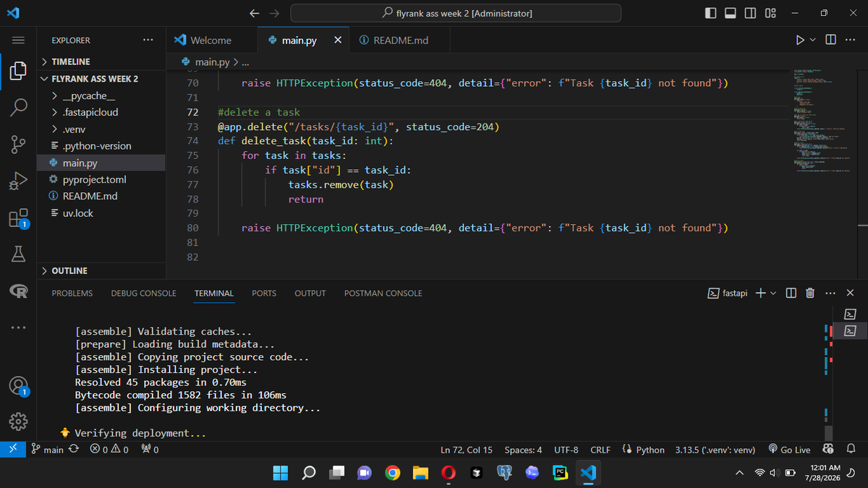Screen dimensions: 868x488
Task: Open the application hamburger menu
Action: coord(18,40)
